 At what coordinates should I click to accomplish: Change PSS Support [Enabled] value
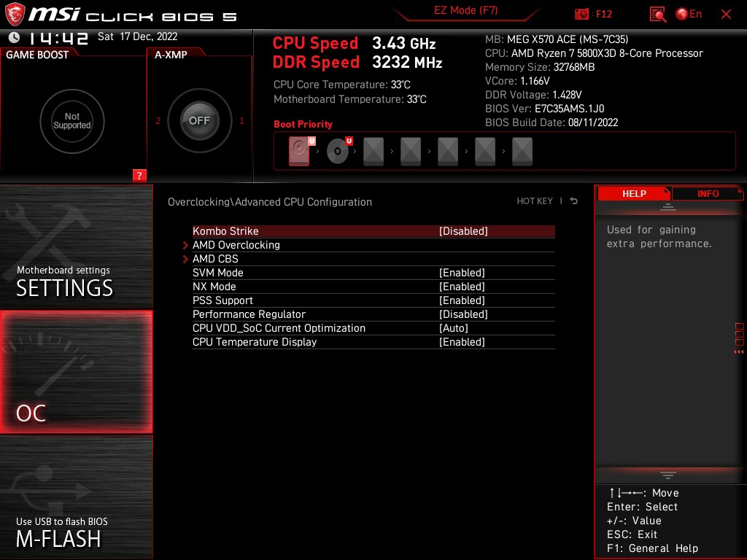click(x=462, y=300)
